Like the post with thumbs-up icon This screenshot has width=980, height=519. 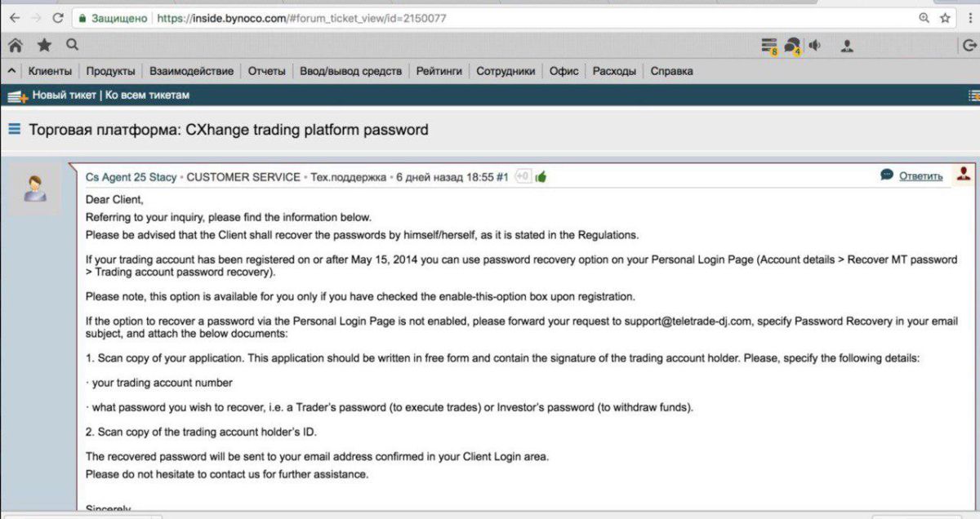pos(541,176)
